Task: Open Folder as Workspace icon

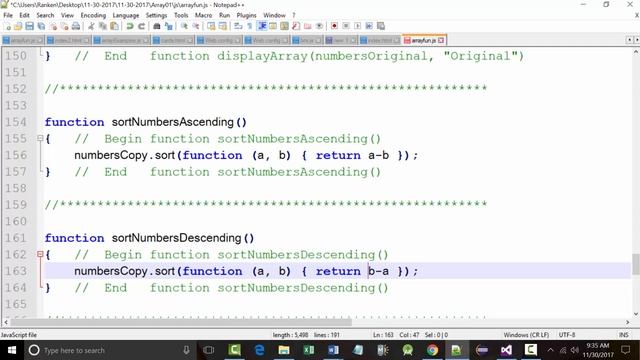Action: pyautogui.click(x=308, y=26)
